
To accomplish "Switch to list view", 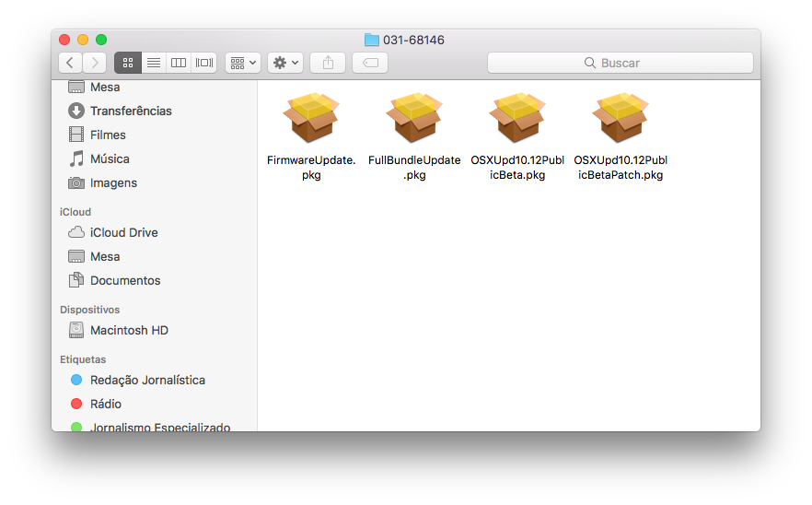I will (153, 63).
